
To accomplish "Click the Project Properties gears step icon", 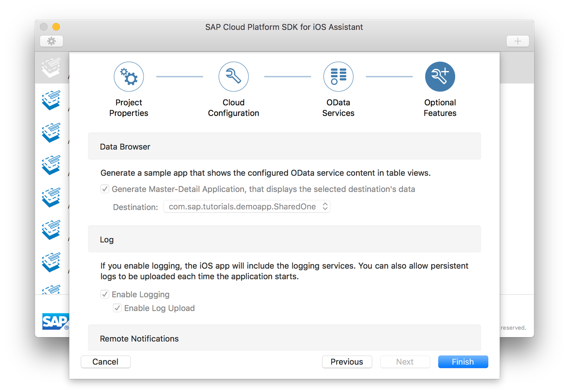I will 129,77.
